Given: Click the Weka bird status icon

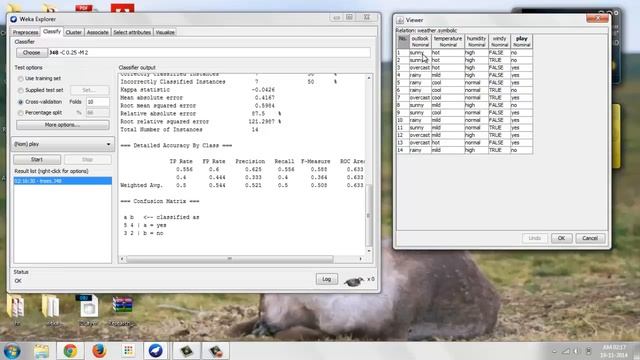Looking at the screenshot, I should click(x=353, y=281).
